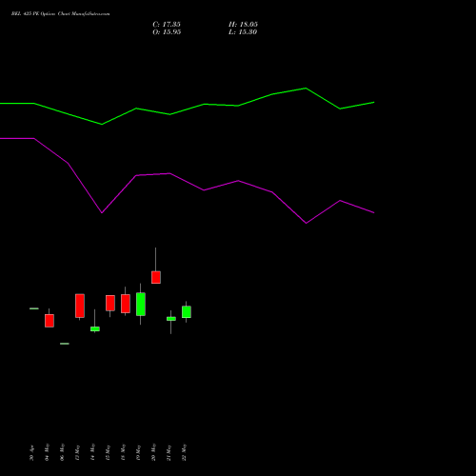The height and width of the screenshot is (476, 476).
Task: Click the chart title text at top left
Action: pyautogui.click(x=60, y=14)
